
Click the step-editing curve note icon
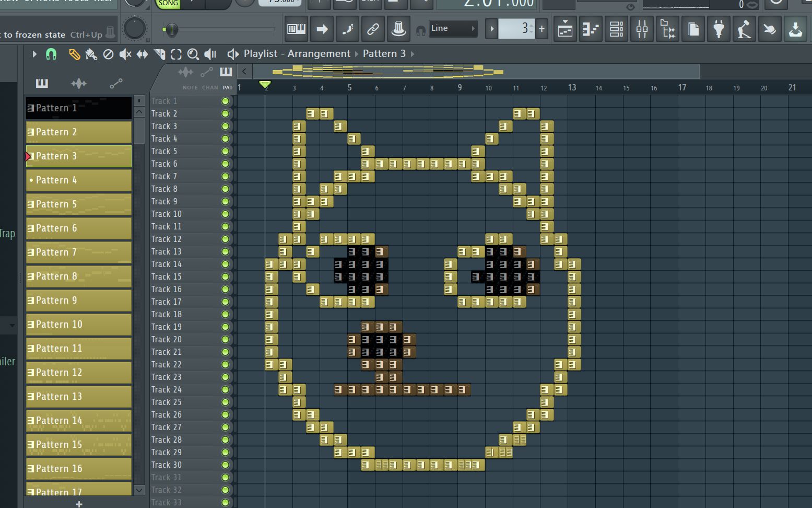tap(347, 29)
